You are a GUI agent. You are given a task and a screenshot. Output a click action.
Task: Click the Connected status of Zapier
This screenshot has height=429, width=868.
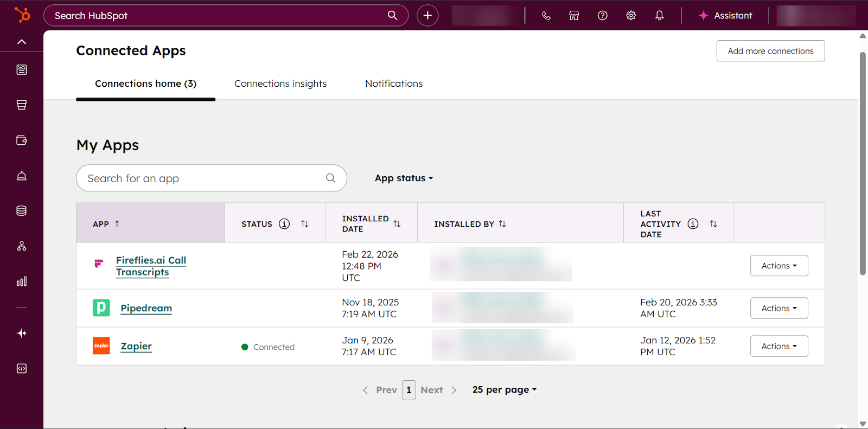point(268,347)
